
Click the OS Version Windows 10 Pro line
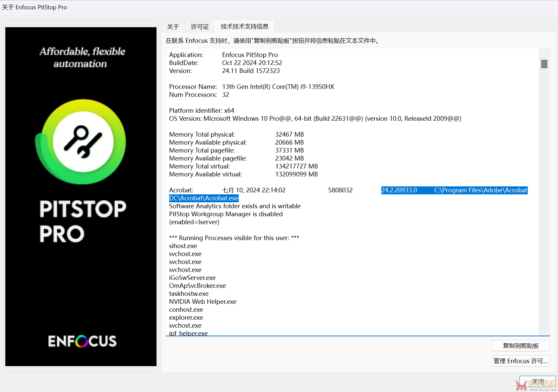(x=315, y=118)
